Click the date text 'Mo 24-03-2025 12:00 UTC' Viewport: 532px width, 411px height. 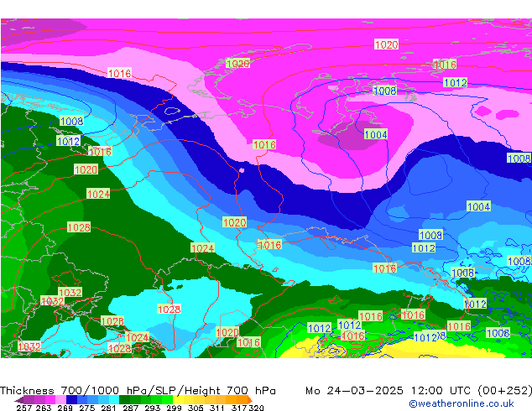tap(389, 390)
